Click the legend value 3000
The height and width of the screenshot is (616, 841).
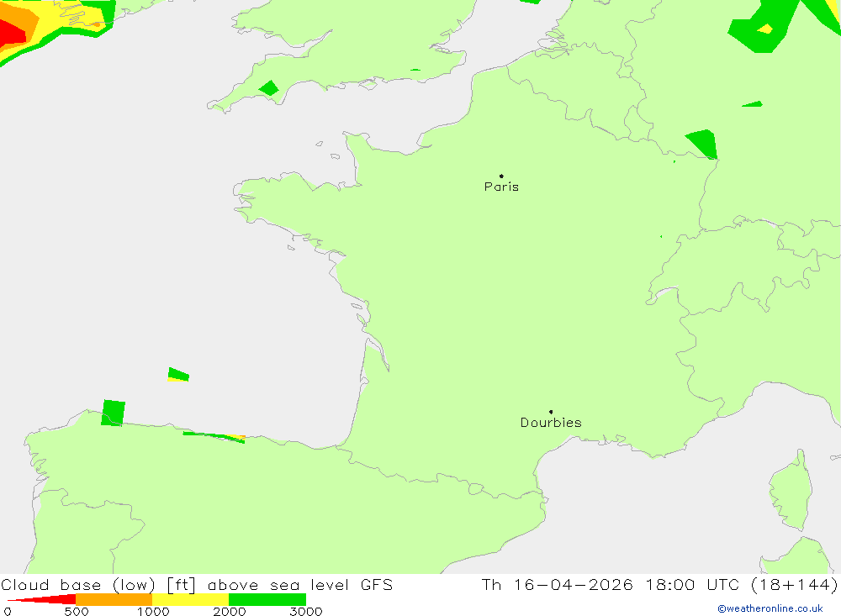tap(306, 612)
